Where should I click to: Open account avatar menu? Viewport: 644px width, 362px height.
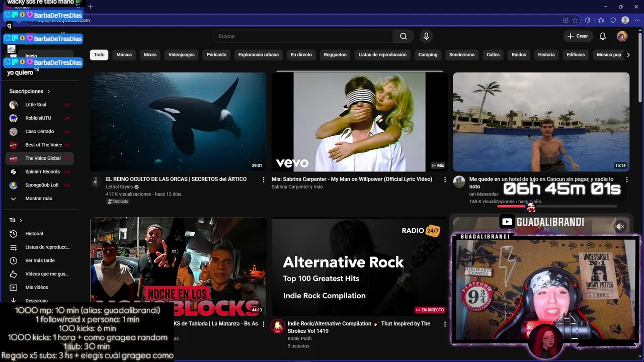point(622,36)
